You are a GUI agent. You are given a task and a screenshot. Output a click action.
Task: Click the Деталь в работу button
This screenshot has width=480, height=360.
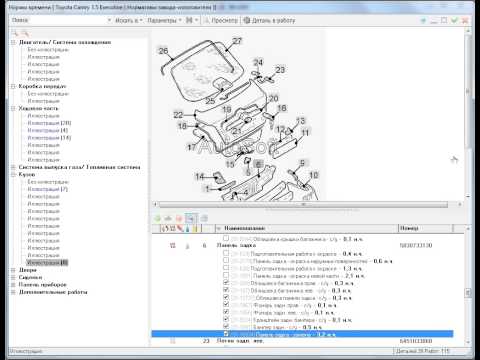[269, 20]
